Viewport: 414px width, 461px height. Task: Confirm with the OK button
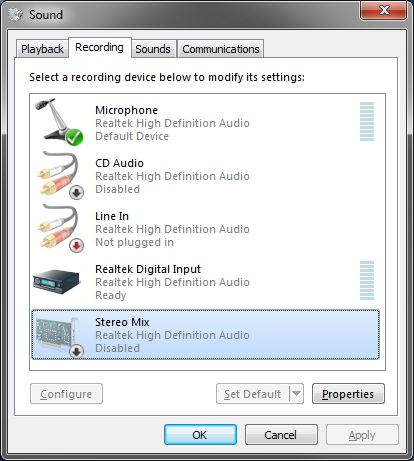click(200, 435)
